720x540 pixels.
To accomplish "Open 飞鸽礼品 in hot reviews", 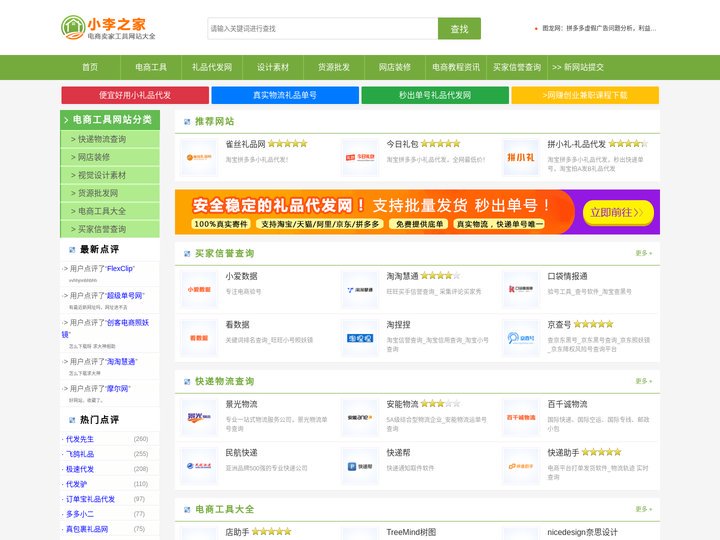I will [79, 454].
